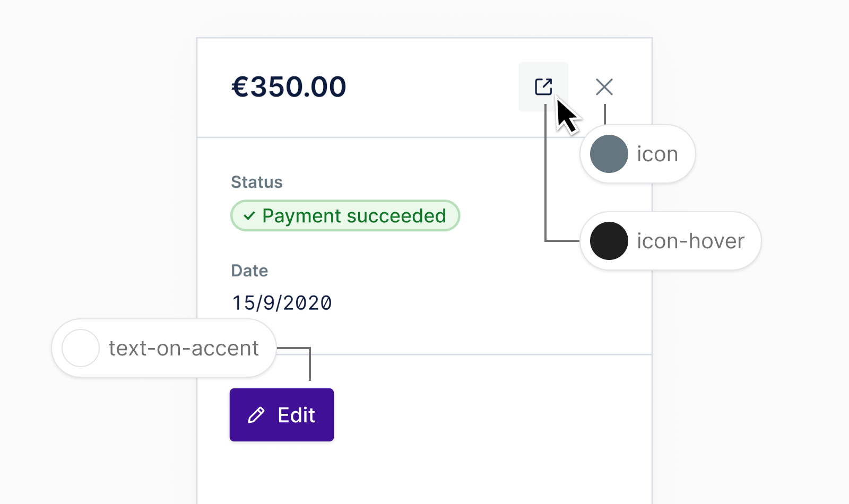
Task: Click the "icon" token label text
Action: click(x=657, y=154)
